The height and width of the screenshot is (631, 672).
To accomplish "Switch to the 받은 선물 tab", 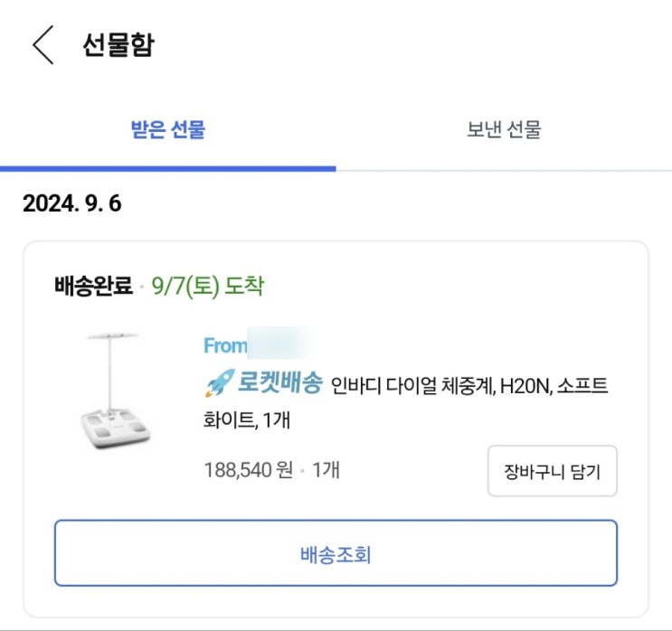I will click(168, 129).
